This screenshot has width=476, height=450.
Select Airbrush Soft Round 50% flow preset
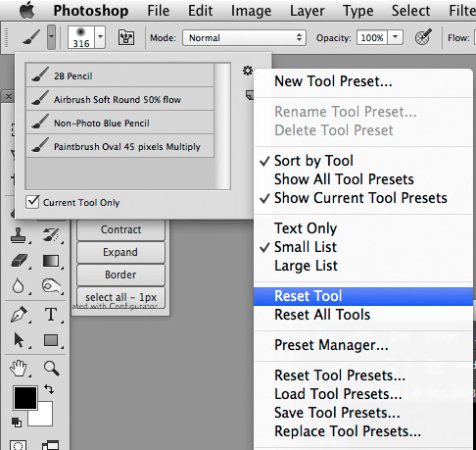tap(119, 99)
